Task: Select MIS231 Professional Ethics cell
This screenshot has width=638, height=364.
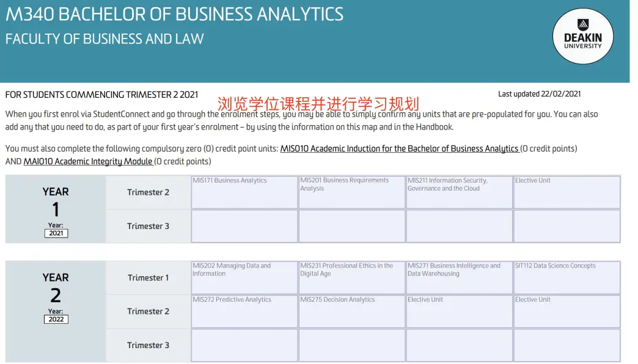Action: click(352, 278)
